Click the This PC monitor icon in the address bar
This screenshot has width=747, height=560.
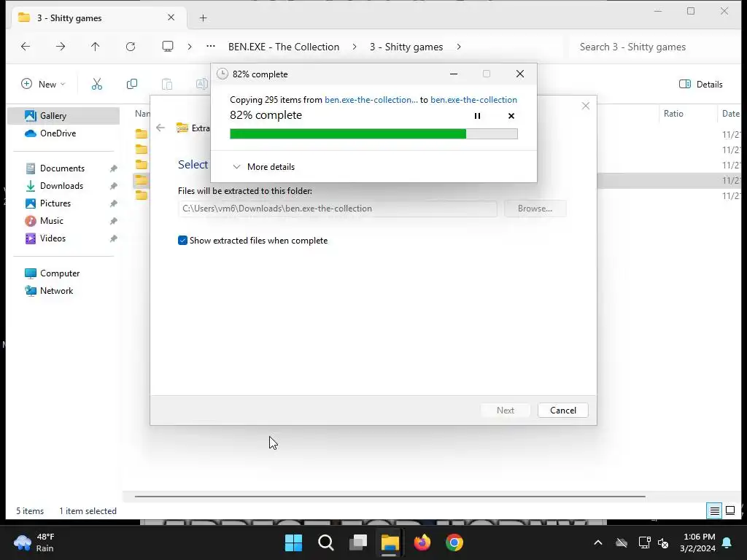pyautogui.click(x=168, y=47)
